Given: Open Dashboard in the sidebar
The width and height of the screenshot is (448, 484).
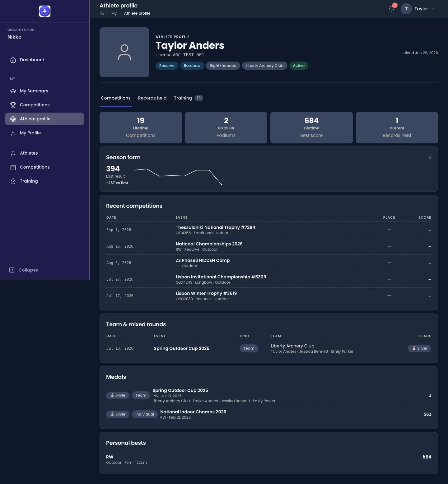Looking at the screenshot, I should click(x=44, y=60).
